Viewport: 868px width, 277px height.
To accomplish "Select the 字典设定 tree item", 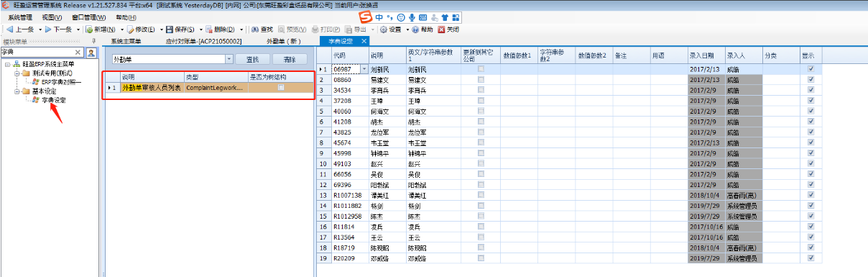I will (54, 100).
